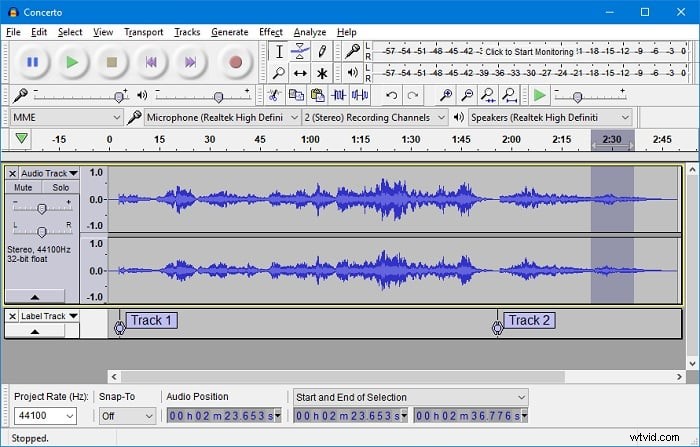The height and width of the screenshot is (447, 700).
Task: Redo the last undone action
Action: click(x=413, y=95)
